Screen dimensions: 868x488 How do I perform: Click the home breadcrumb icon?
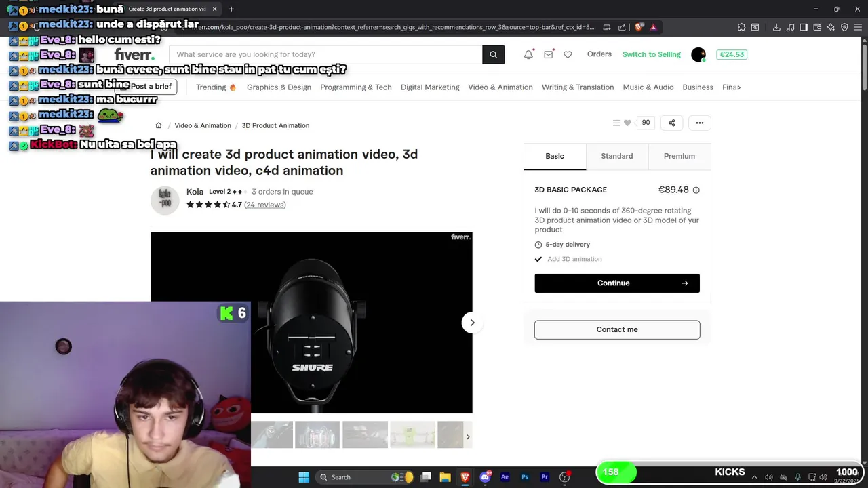(159, 125)
